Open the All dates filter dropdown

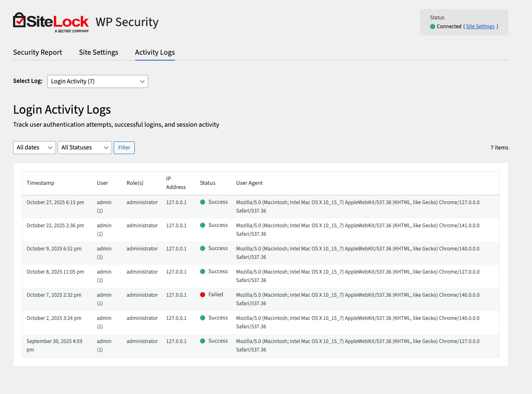[x=34, y=147]
